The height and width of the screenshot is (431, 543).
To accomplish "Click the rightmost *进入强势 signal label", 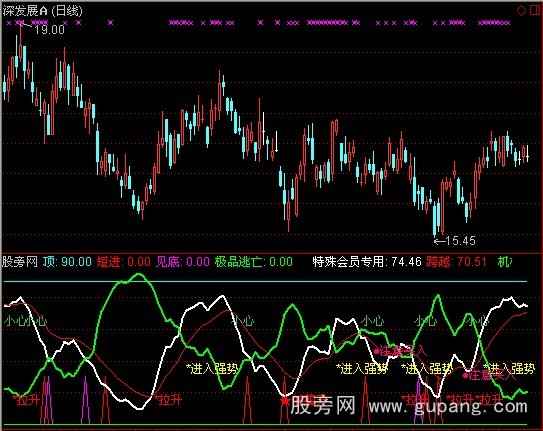I will (509, 369).
